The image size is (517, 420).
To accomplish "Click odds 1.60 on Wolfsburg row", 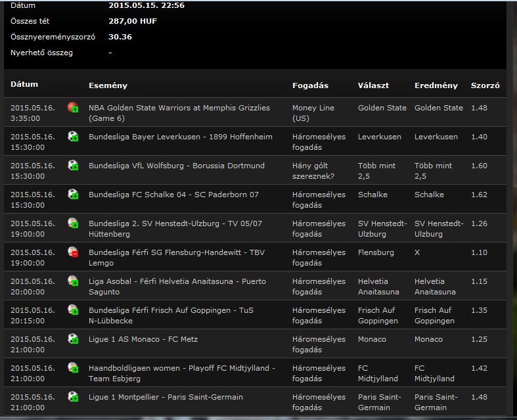I will [479, 166].
